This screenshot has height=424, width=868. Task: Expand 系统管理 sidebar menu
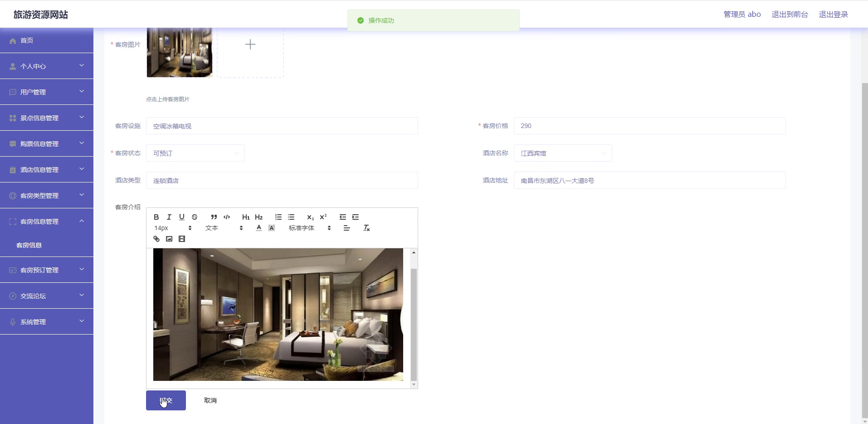tap(47, 322)
